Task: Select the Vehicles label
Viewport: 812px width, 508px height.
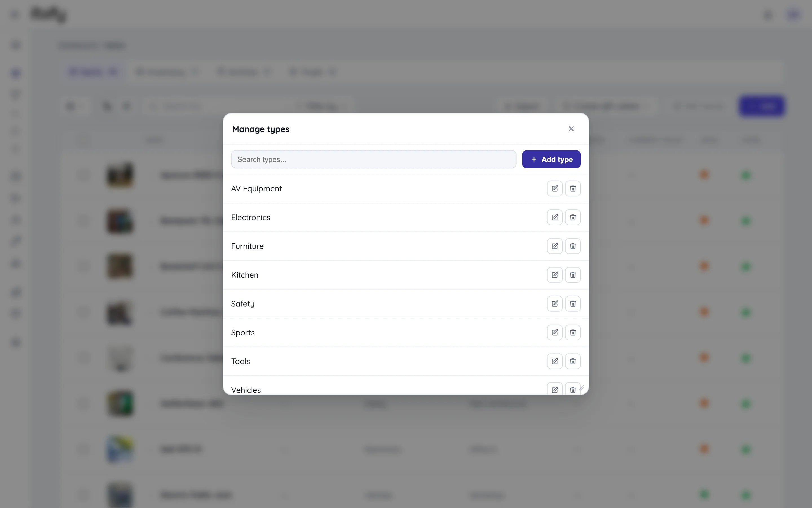Action: click(x=246, y=390)
